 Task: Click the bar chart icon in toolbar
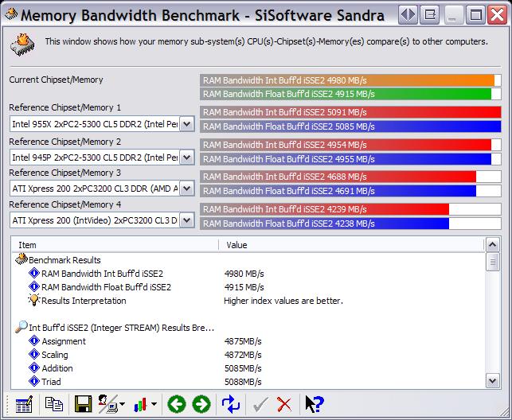[x=140, y=405]
